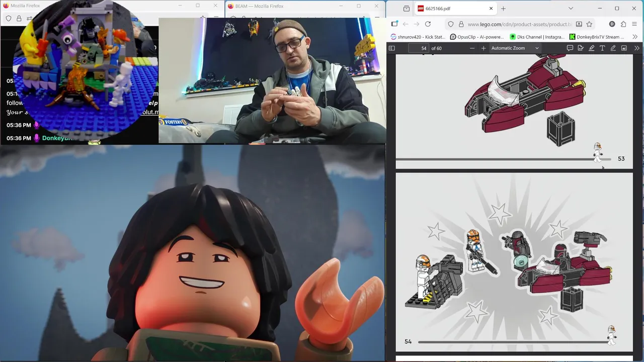Click the Mozilla Firefox window title
The height and width of the screenshot is (362, 644).
tap(25, 6)
